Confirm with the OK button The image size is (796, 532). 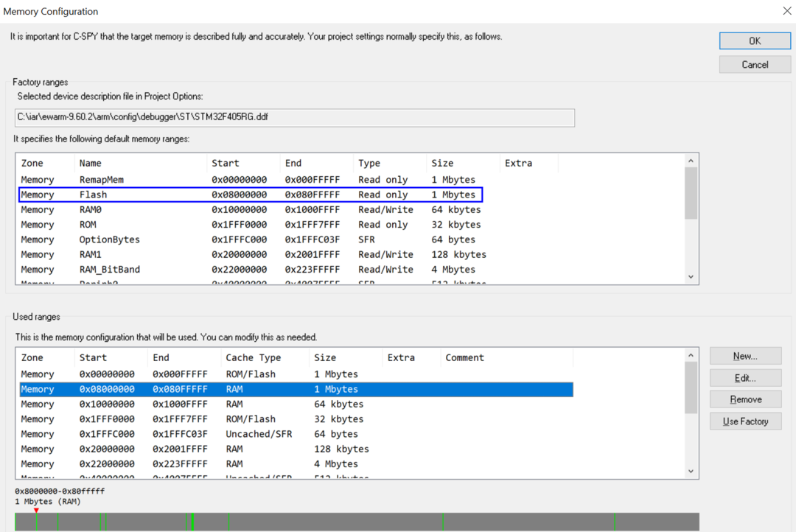click(755, 41)
